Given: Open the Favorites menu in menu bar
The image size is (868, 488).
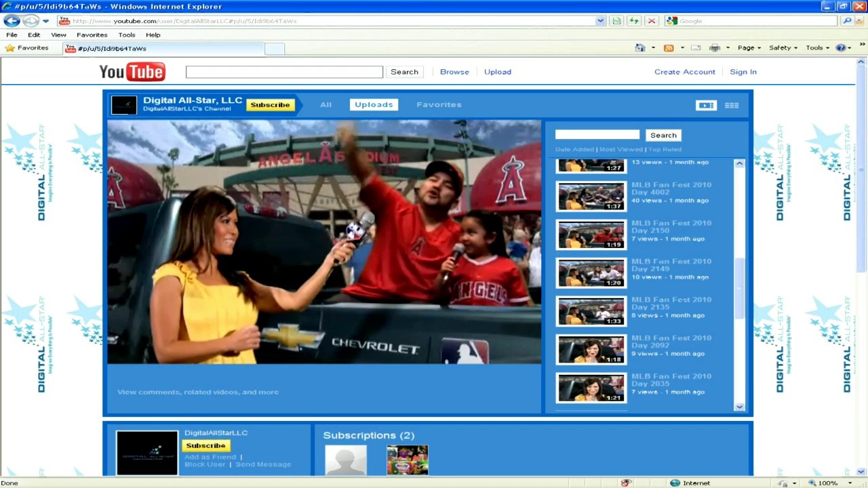Looking at the screenshot, I should pyautogui.click(x=92, y=35).
